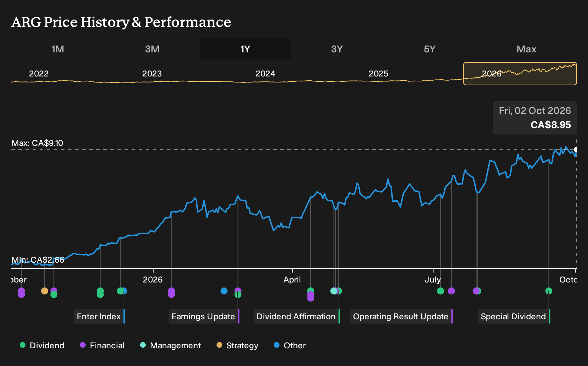Open the Operating Result Update event label
588x366 pixels.
[x=401, y=316]
